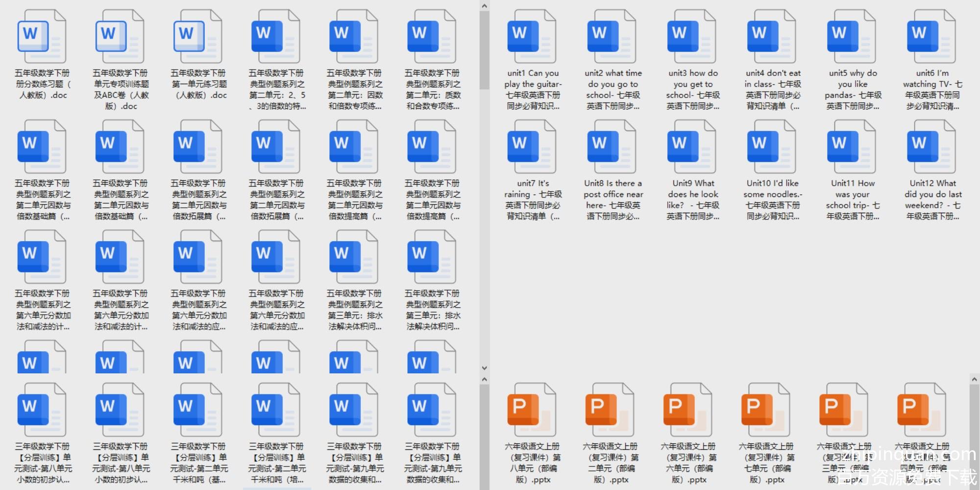This screenshot has height=490, width=980.
Task: Select the Unit10 I'd like some noodles Word icon
Action: (771, 147)
